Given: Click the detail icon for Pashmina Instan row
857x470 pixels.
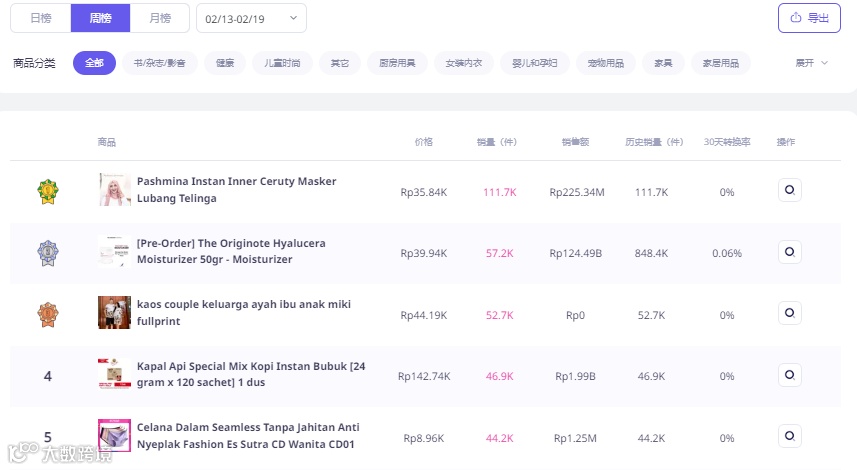Looking at the screenshot, I should [789, 190].
